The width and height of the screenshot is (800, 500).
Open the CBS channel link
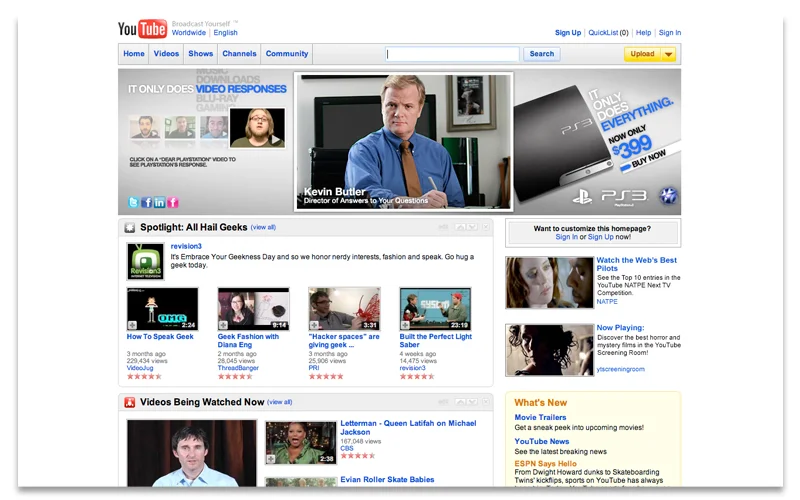(x=347, y=449)
